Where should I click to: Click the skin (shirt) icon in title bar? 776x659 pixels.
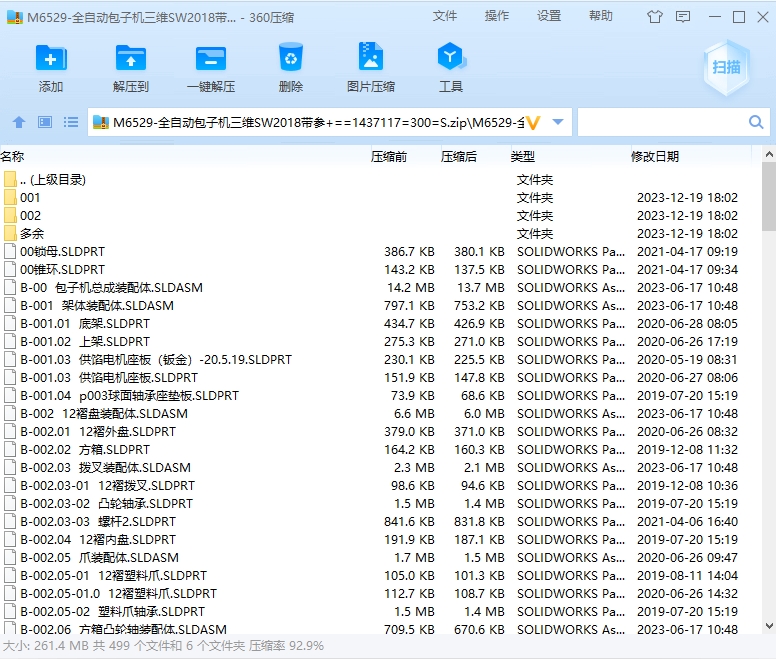[x=654, y=17]
